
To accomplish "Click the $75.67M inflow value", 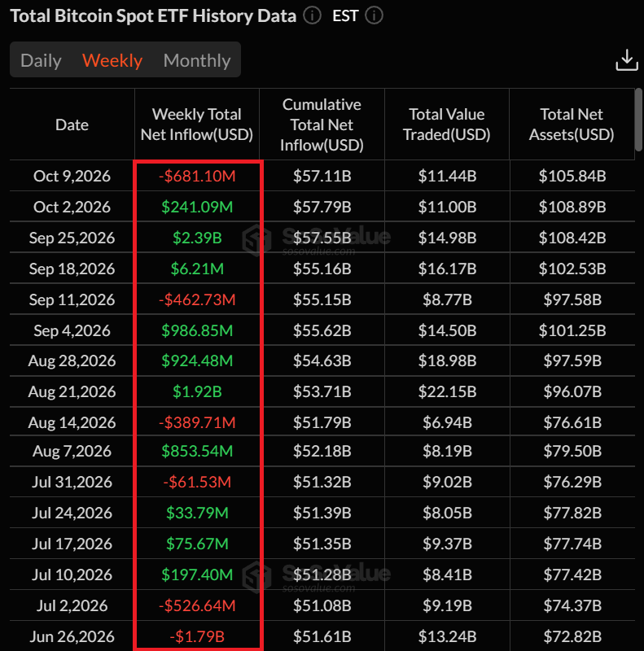I will coord(197,544).
